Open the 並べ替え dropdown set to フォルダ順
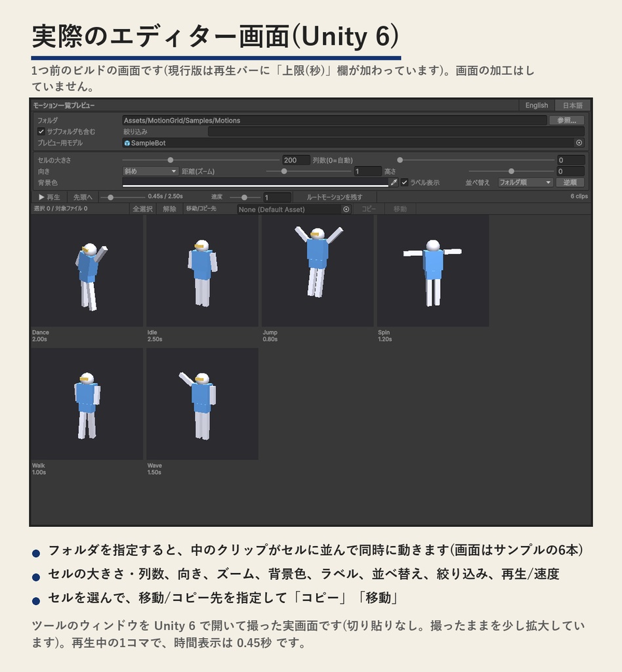The height and width of the screenshot is (672, 622). 526,182
